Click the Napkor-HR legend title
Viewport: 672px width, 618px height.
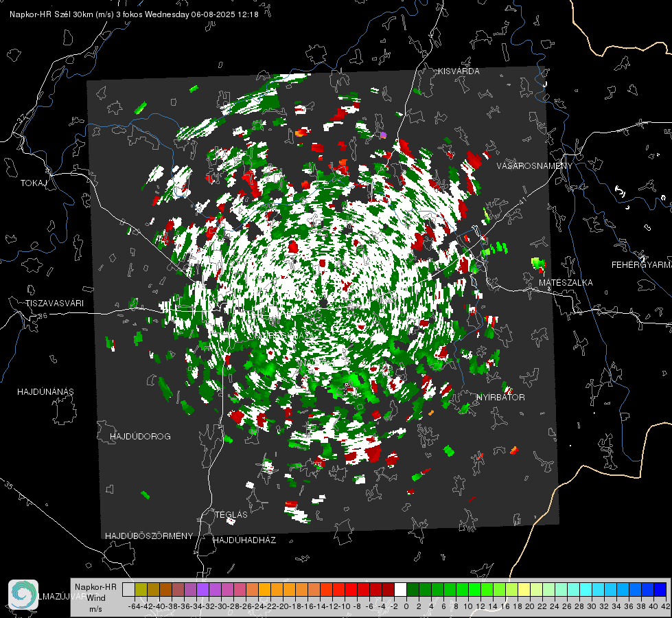click(95, 587)
